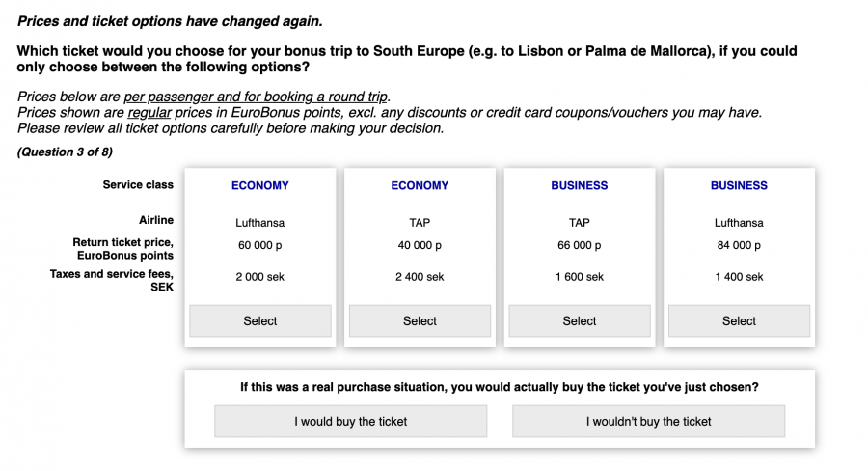
Task: Click the "Airline" row label
Action: [155, 220]
